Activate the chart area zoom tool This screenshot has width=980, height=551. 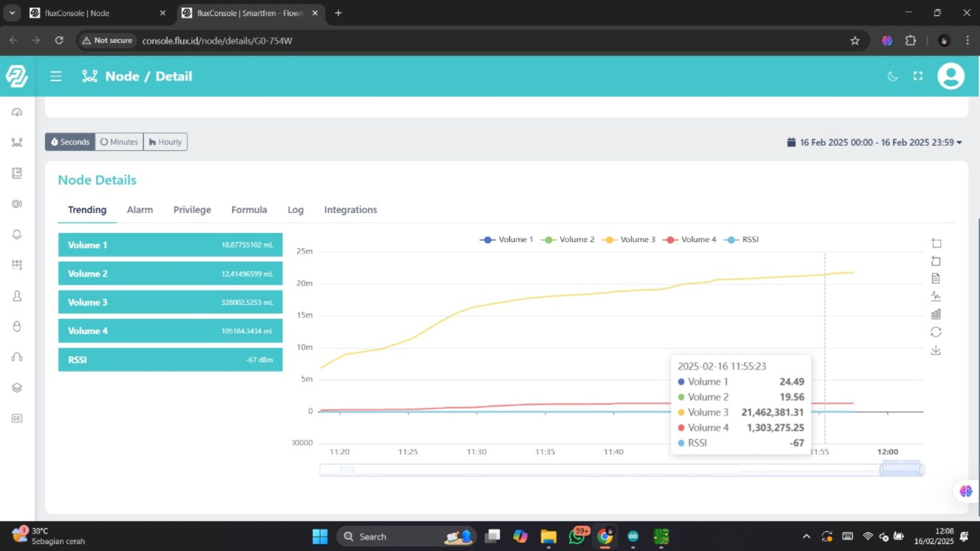click(936, 243)
